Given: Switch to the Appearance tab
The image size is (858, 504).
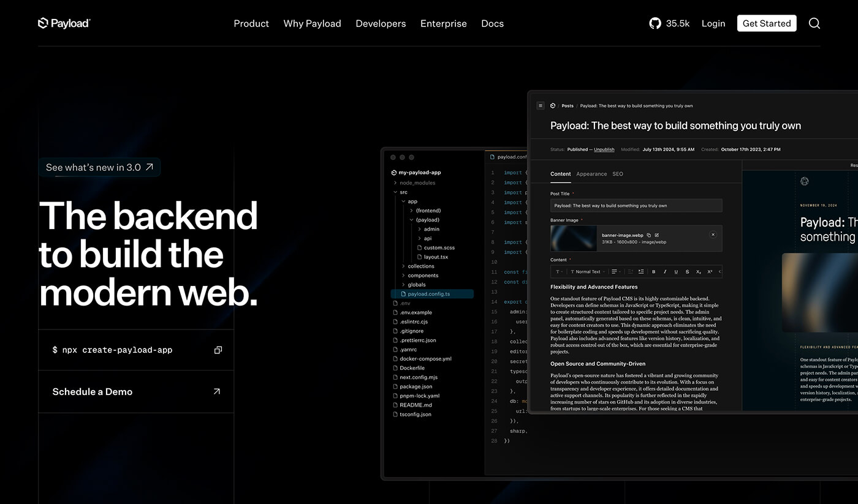Looking at the screenshot, I should click(591, 174).
